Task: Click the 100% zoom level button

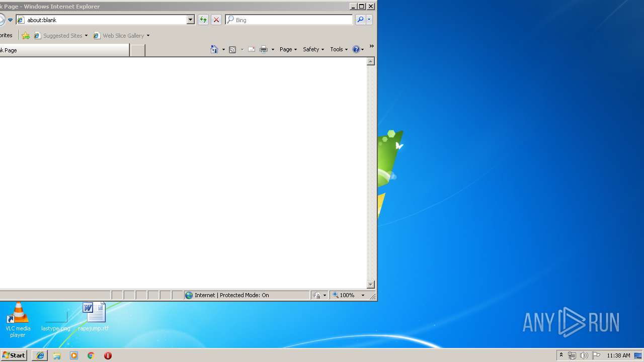Action: (x=344, y=295)
